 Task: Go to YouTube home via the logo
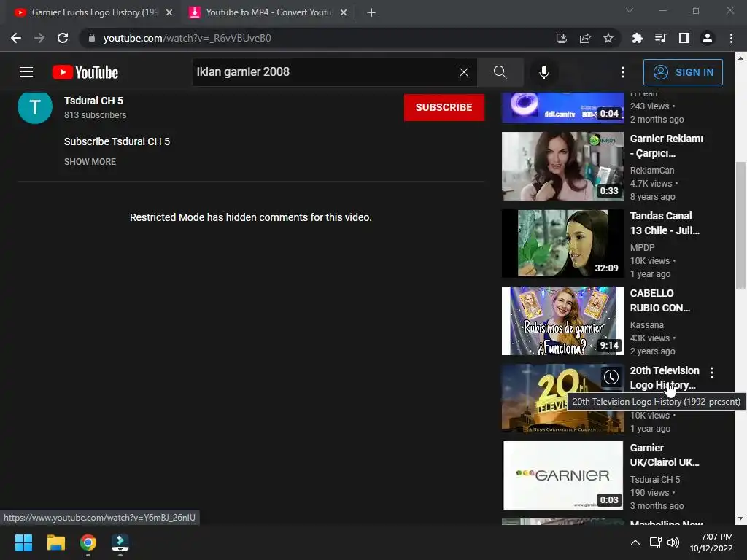85,72
